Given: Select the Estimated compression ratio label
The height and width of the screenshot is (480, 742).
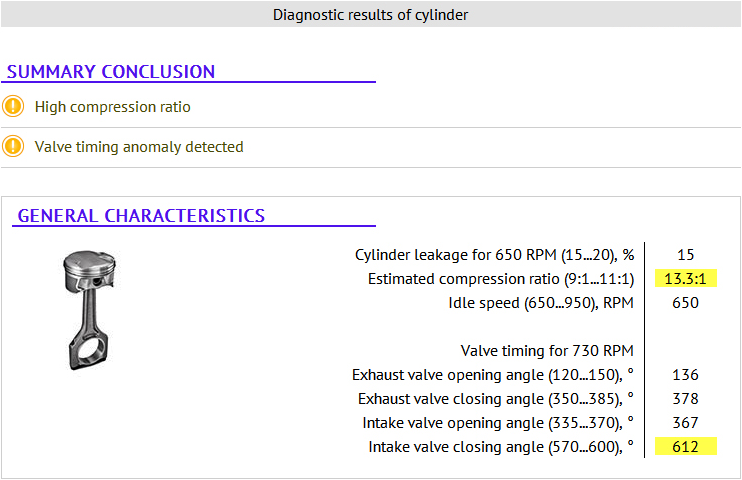Looking at the screenshot, I should click(501, 279).
